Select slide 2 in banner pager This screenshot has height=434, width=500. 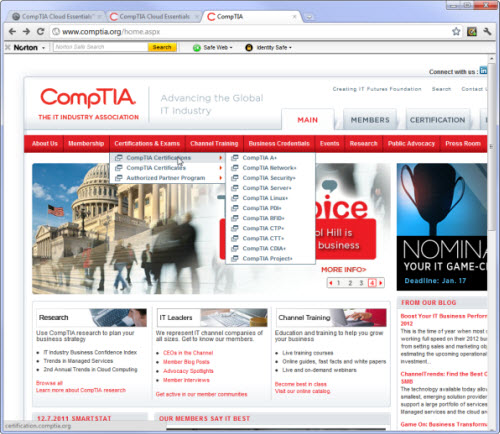click(350, 283)
